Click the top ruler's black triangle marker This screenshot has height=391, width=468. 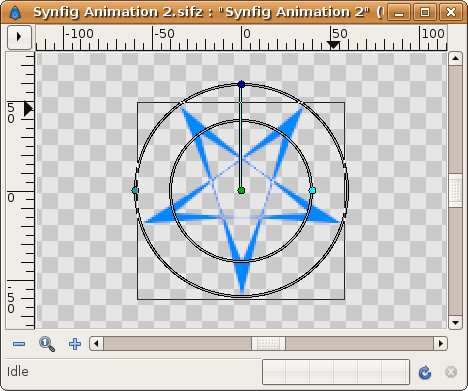pyautogui.click(x=333, y=44)
